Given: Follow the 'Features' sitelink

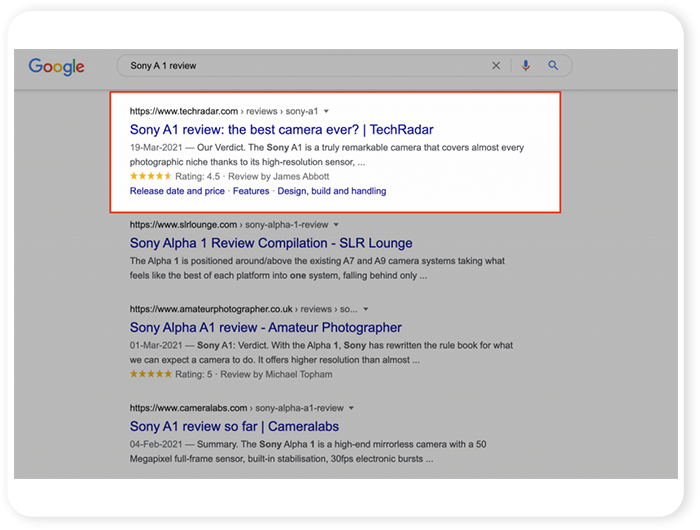Looking at the screenshot, I should [x=251, y=191].
